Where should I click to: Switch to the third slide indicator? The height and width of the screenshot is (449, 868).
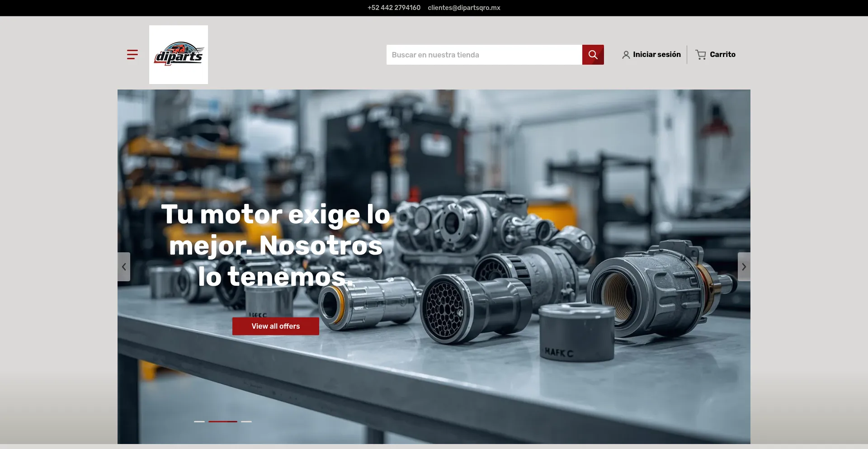[246, 421]
